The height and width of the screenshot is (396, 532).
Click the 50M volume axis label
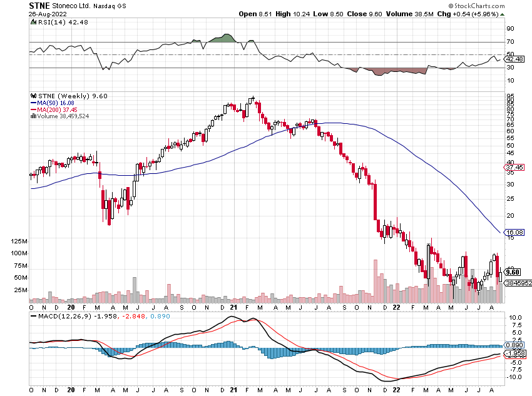click(x=21, y=278)
